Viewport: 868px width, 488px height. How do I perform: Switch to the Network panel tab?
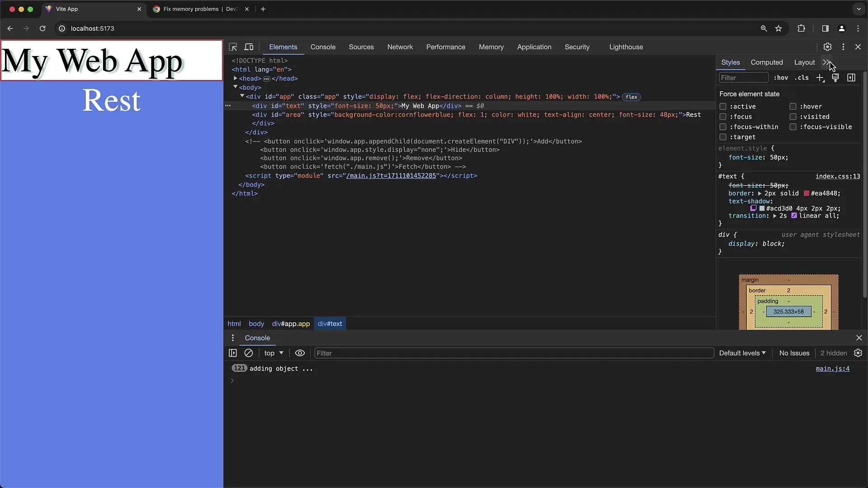[400, 47]
